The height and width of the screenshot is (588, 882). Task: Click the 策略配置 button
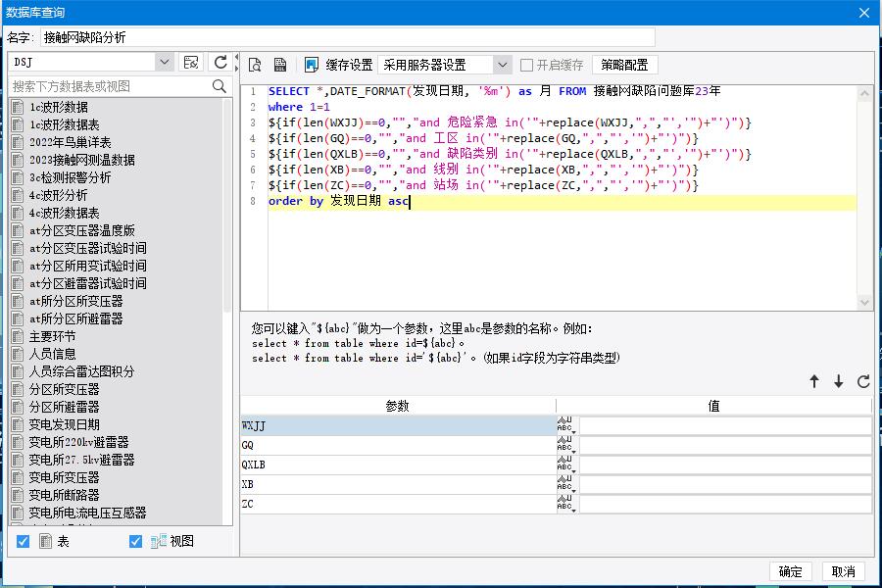click(x=624, y=65)
